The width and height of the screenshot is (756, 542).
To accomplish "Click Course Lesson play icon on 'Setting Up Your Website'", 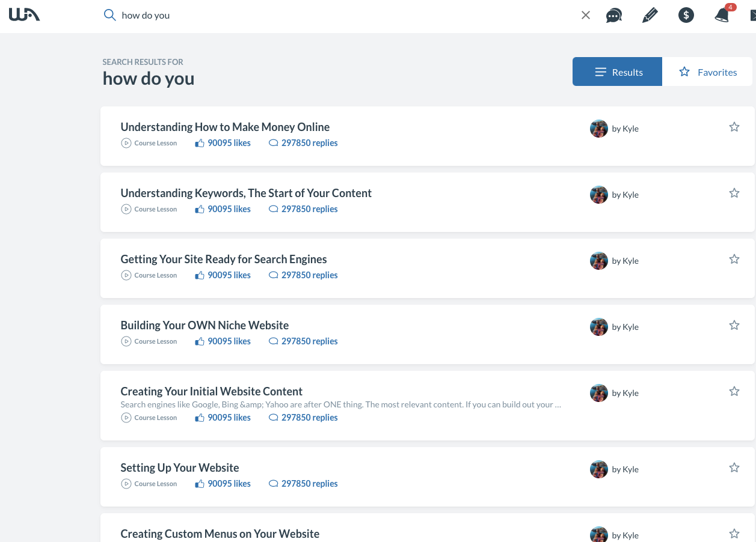I will pos(126,484).
